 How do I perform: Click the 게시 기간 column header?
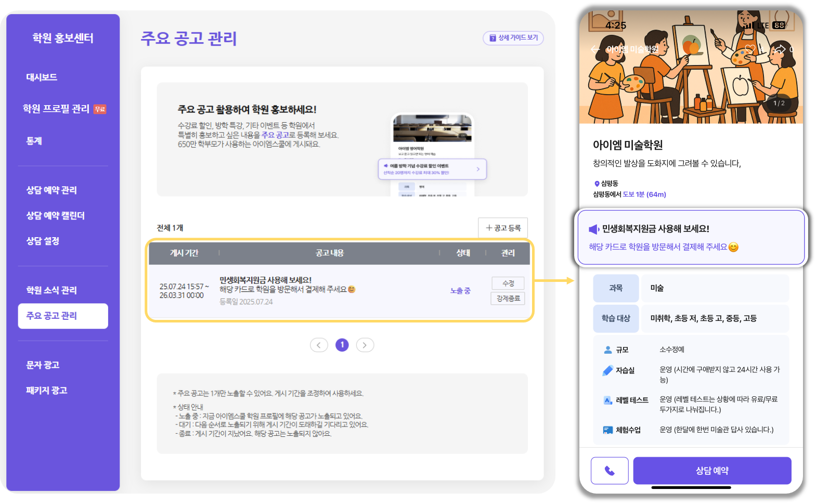pos(184,253)
